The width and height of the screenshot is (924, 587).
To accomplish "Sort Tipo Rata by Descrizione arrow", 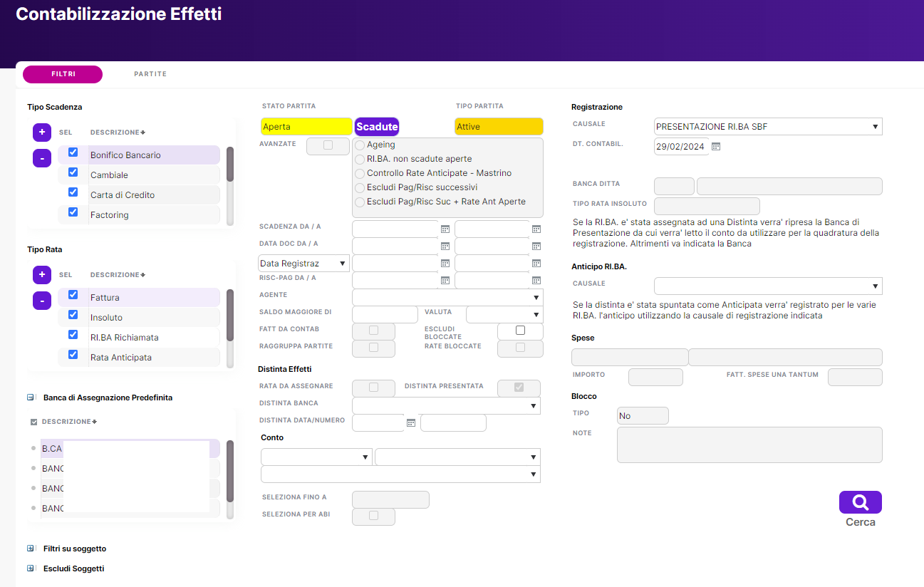I will 143,275.
